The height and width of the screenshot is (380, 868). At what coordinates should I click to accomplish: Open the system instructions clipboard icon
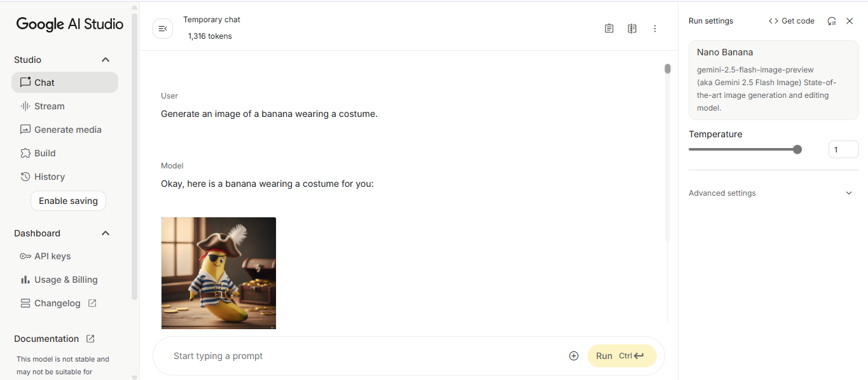point(609,29)
